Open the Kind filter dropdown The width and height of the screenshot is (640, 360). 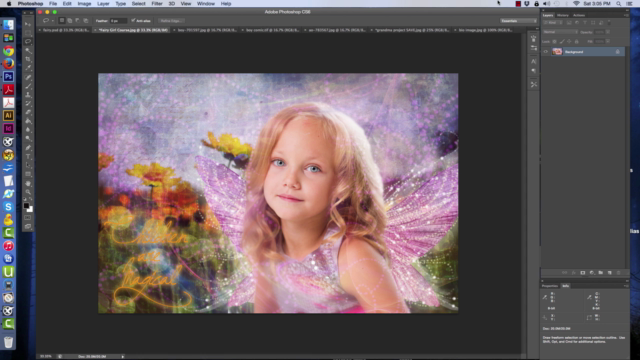(x=553, y=23)
